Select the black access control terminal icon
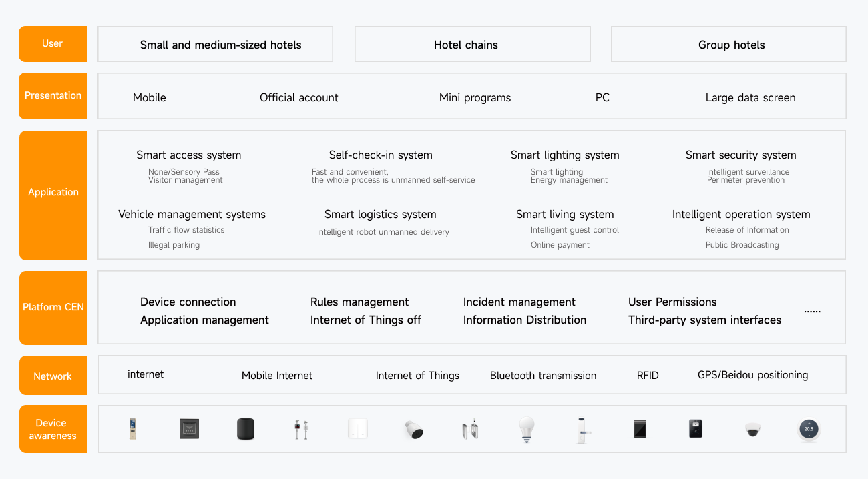 [x=696, y=428]
